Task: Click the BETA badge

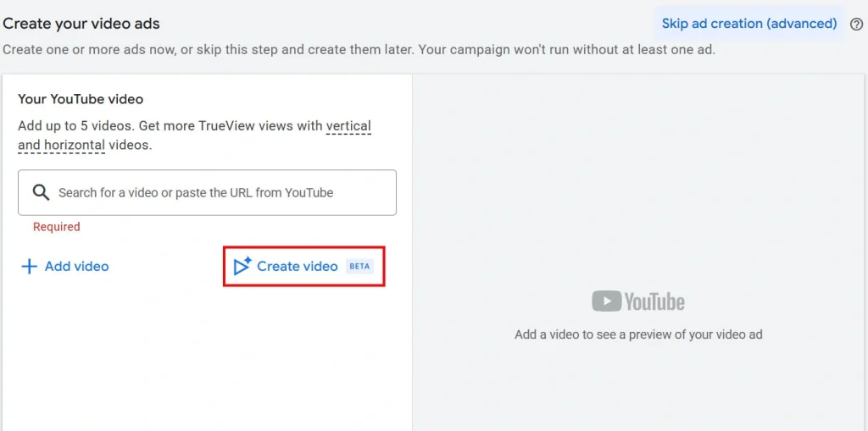Action: coord(359,267)
